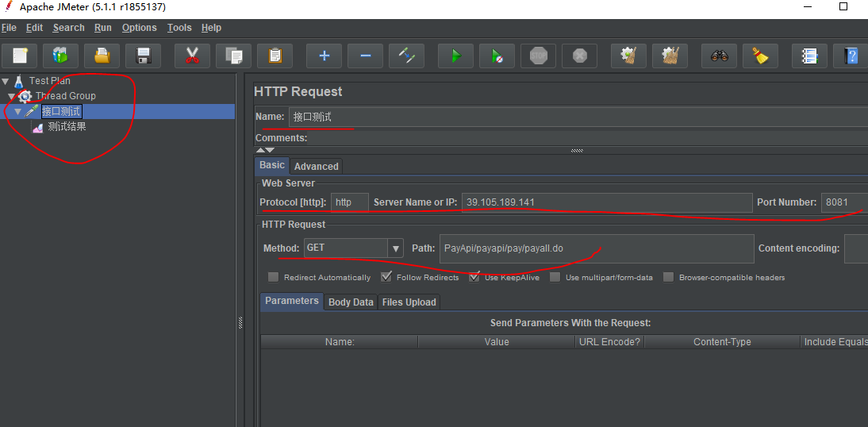Click the 测试结果 listener icon
Image resolution: width=868 pixels, height=427 pixels.
point(37,127)
